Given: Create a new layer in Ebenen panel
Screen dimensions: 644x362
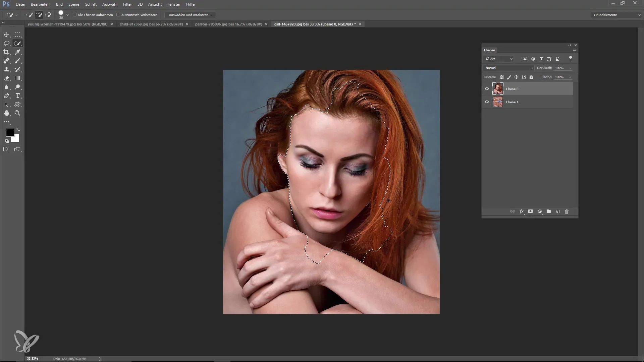Looking at the screenshot, I should coord(558,212).
